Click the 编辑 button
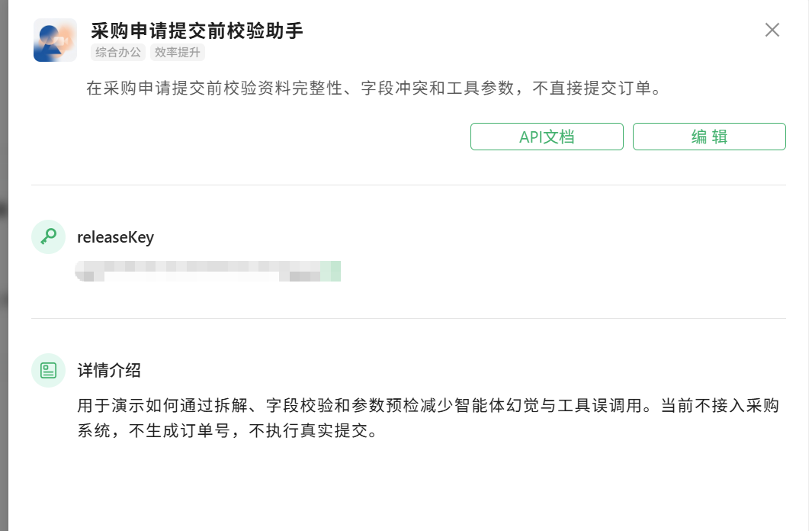The height and width of the screenshot is (531, 812). tap(709, 137)
